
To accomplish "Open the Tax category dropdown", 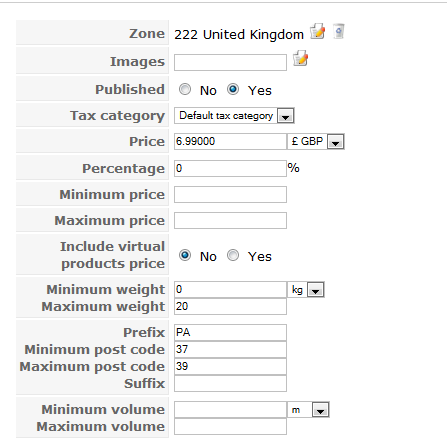I will coord(234,116).
